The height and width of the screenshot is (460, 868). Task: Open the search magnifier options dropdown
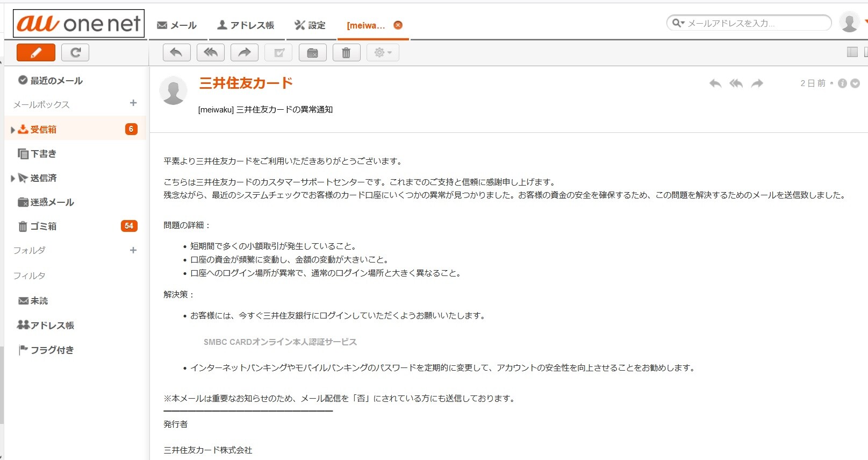(x=678, y=23)
